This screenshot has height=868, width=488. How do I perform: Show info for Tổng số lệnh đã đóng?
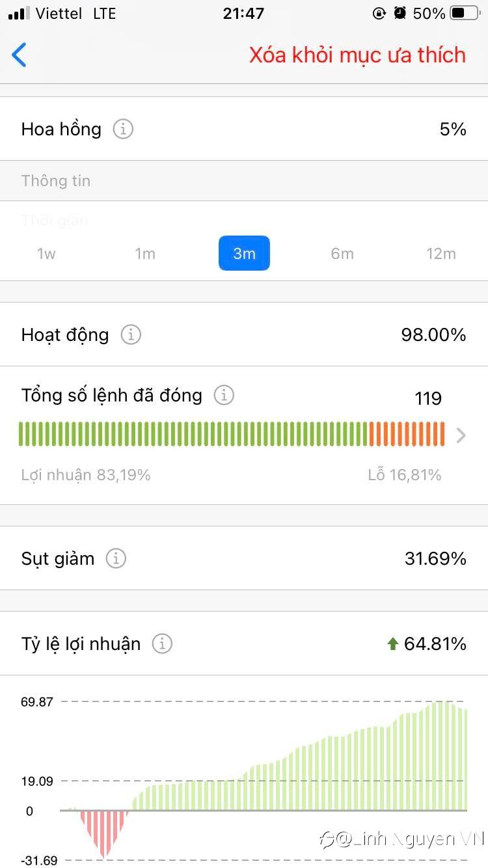point(224,395)
